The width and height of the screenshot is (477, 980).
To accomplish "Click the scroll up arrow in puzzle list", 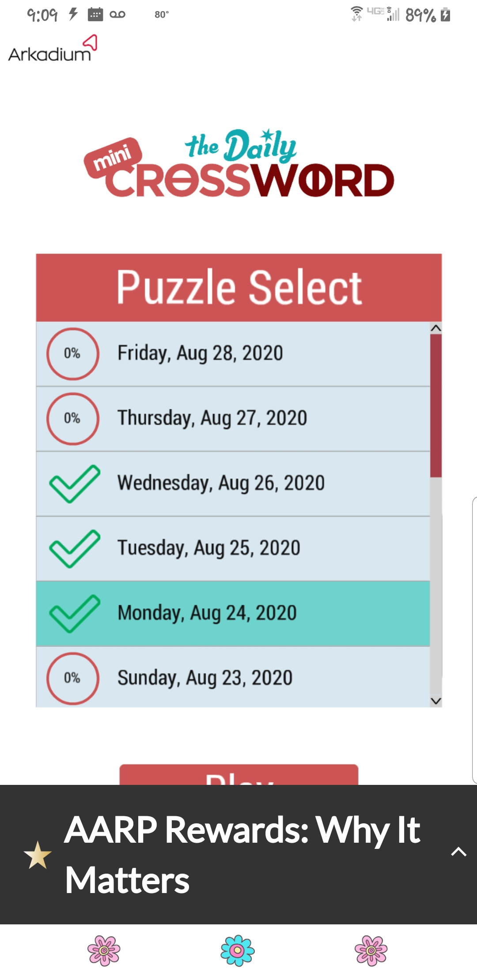I will (436, 328).
